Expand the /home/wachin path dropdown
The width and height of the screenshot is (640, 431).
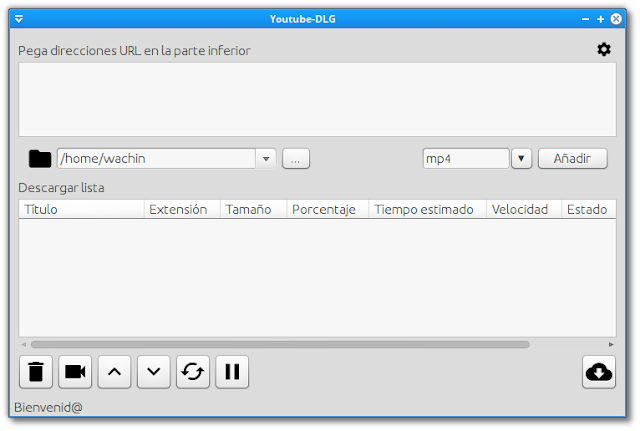266,159
